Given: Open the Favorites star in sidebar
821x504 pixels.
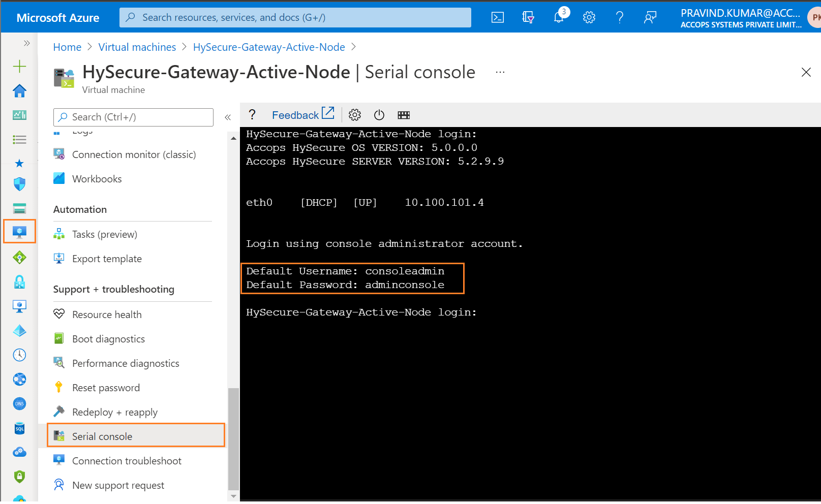Looking at the screenshot, I should (x=19, y=163).
